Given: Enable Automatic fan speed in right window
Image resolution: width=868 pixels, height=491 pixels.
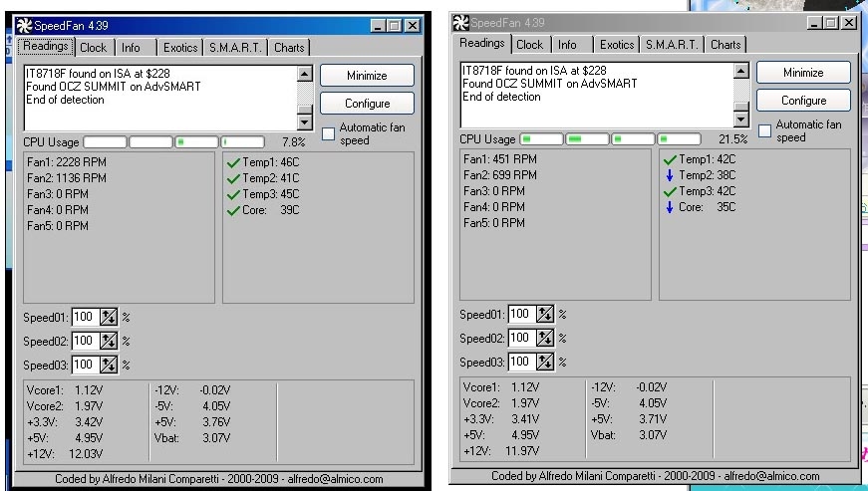Looking at the screenshot, I should coord(764,131).
